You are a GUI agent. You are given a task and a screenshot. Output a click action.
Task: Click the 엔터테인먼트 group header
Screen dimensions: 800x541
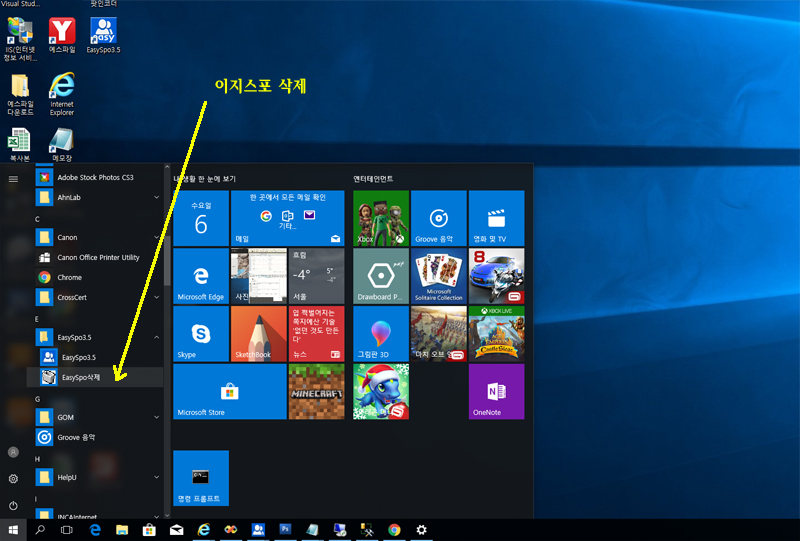[373, 179]
